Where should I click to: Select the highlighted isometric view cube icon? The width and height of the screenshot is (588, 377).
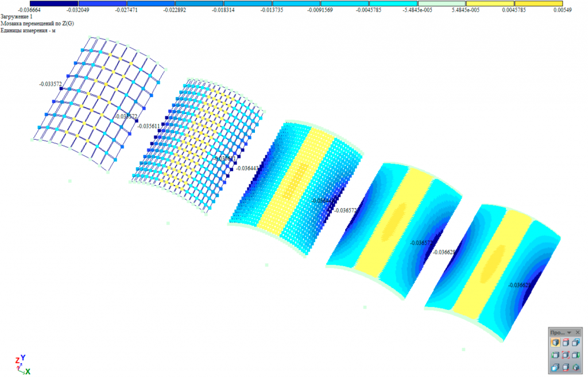(555, 343)
